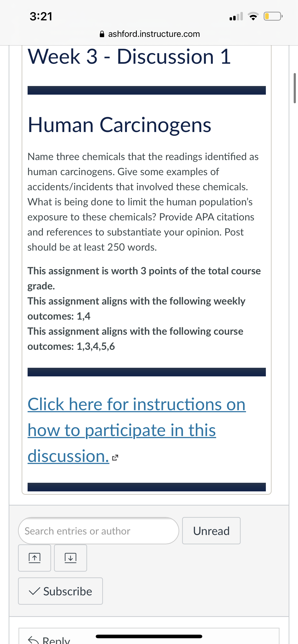Tap the 3:21 clock in status bar
Viewport: 298px width, 644px height.
(41, 17)
